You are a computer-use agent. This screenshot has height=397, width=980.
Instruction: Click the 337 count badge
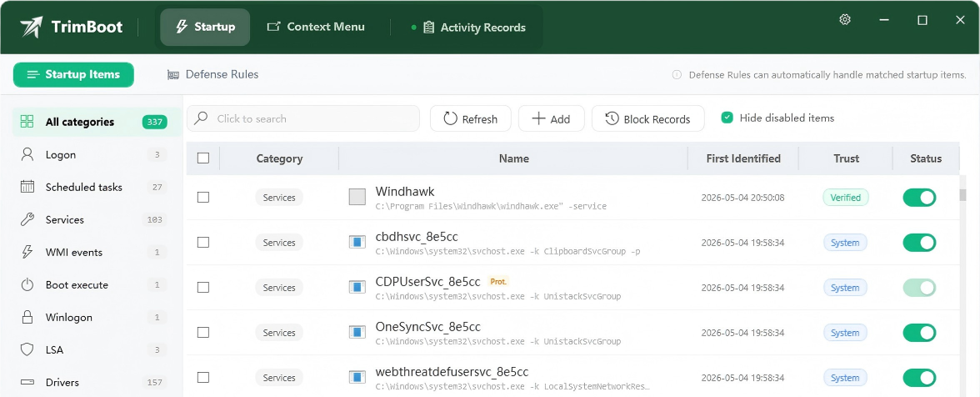(x=154, y=122)
